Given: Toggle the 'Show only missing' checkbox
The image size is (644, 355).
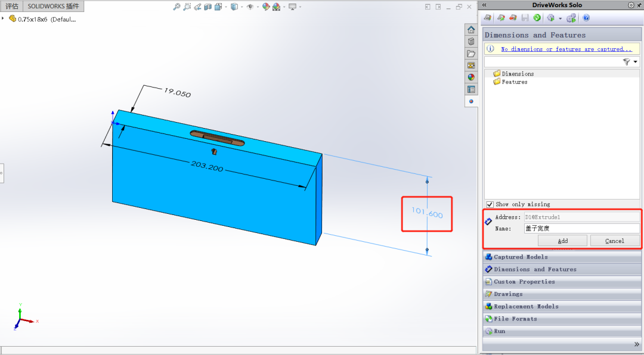Looking at the screenshot, I should point(490,204).
